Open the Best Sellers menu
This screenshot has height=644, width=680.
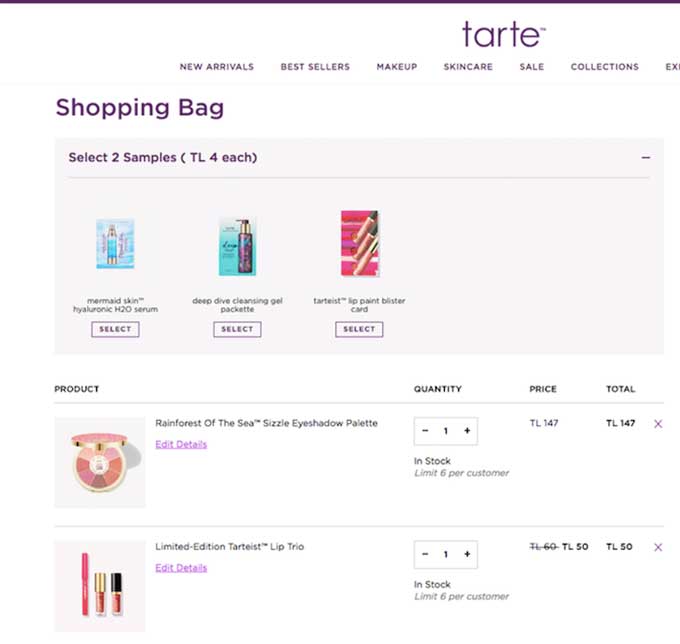tap(315, 67)
